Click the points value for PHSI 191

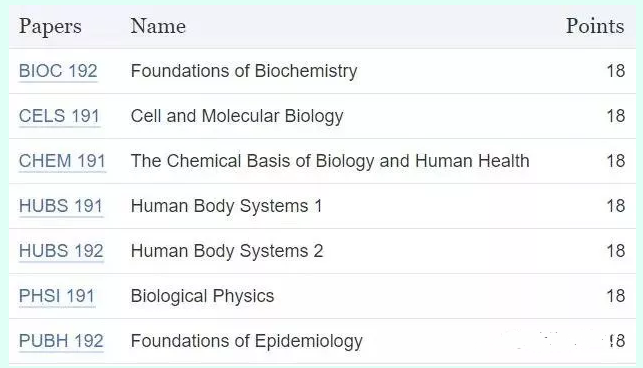pos(616,296)
